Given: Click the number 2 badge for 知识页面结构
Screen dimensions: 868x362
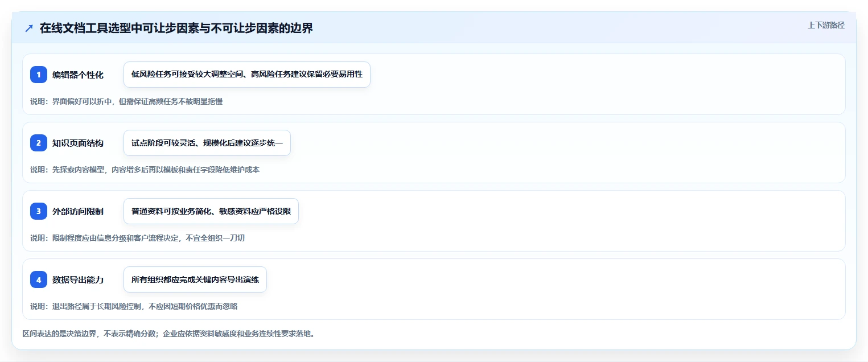Looking at the screenshot, I should coord(39,143).
